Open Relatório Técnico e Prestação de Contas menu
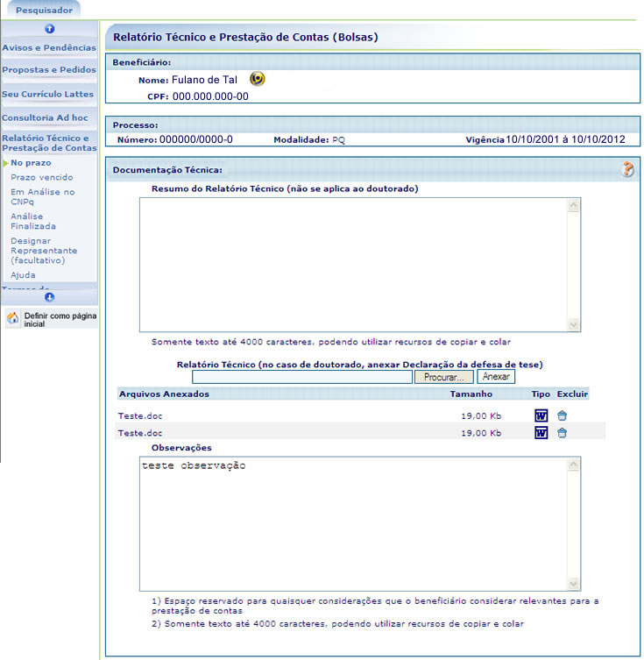644x660 pixels. (x=49, y=143)
